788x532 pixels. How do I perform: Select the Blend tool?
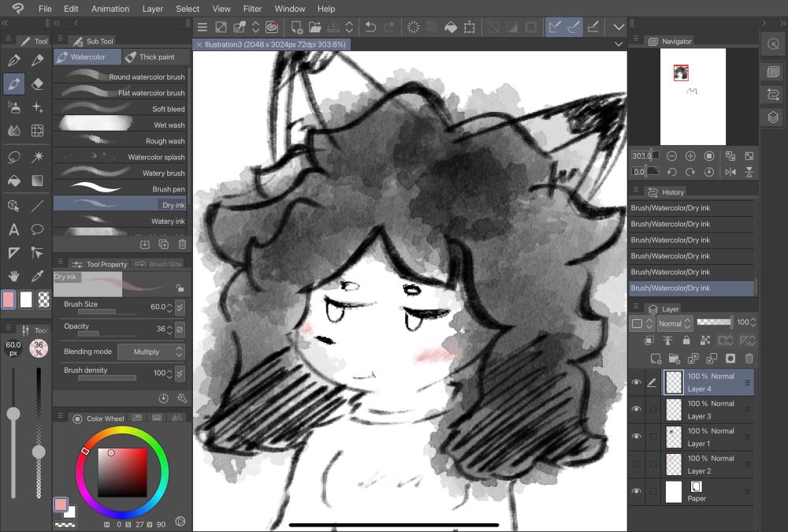coord(14,131)
